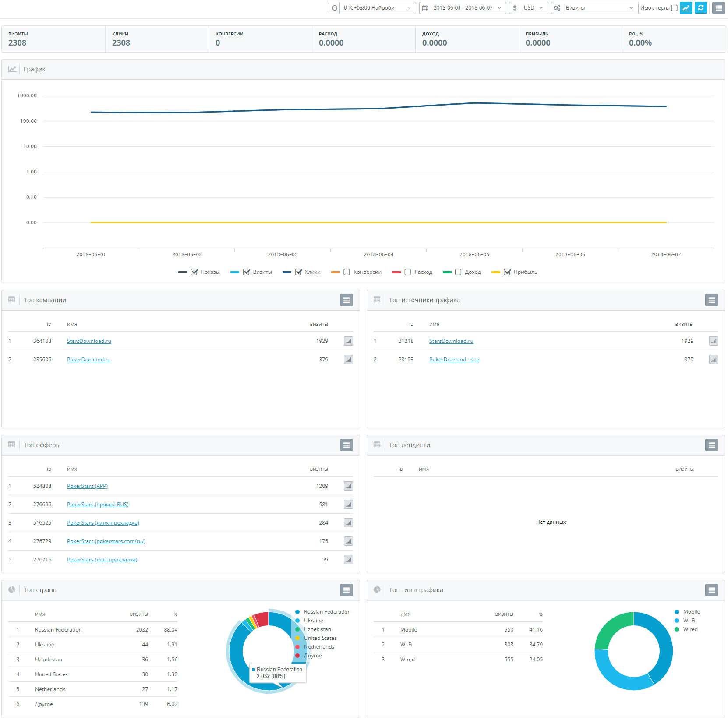Open the UTC+03:00 Найроби timezone dropdown
Viewport: 728px width, 720px height.
point(372,8)
